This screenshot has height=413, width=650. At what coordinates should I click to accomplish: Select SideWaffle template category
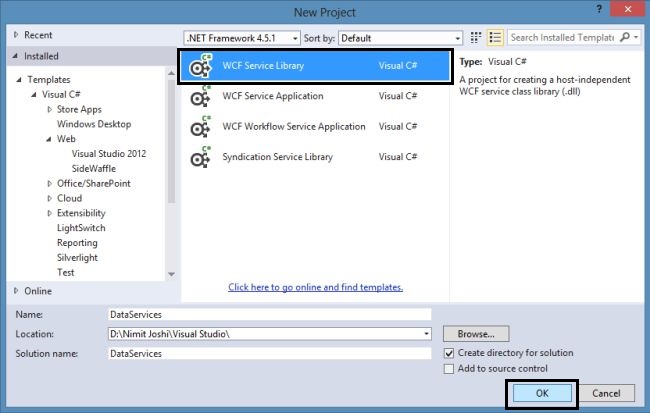pyautogui.click(x=94, y=168)
